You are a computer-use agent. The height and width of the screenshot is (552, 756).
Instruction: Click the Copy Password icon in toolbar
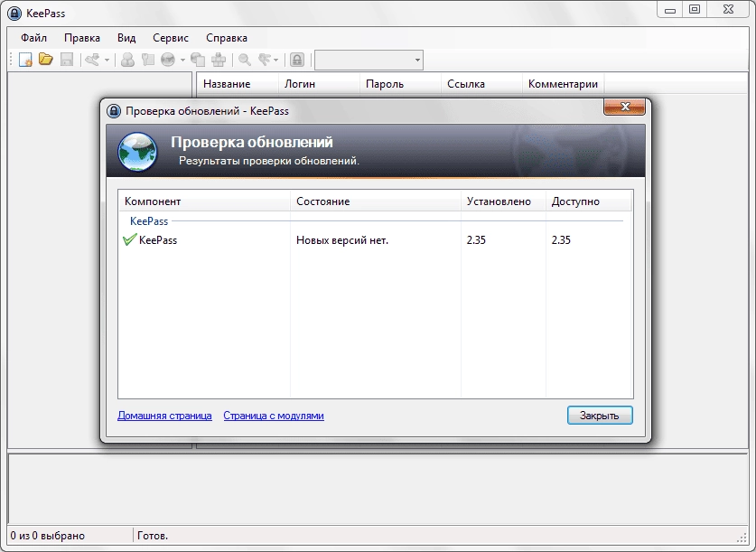tap(148, 60)
